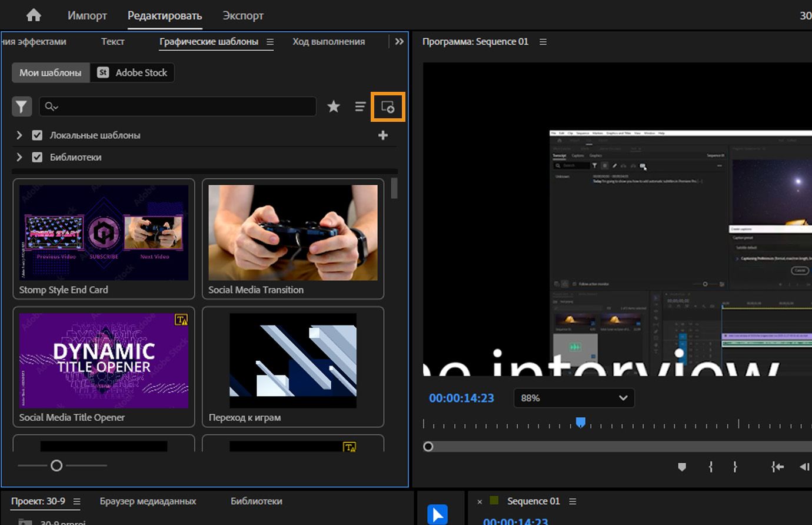Screen dimensions: 812x525
Task: Select the Selection arrow tool
Action: pyautogui.click(x=437, y=514)
